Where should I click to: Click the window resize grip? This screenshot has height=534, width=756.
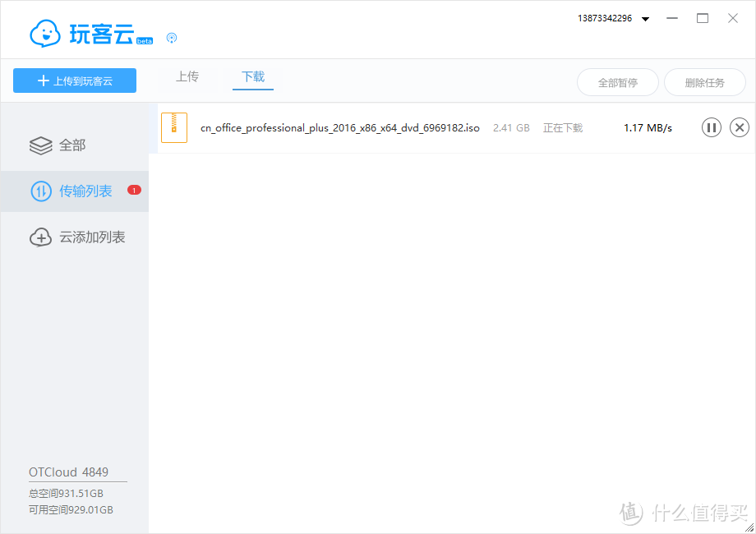[749, 527]
